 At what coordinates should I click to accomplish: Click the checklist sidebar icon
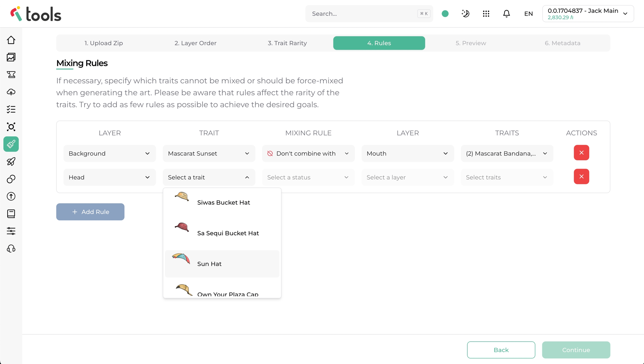click(11, 109)
